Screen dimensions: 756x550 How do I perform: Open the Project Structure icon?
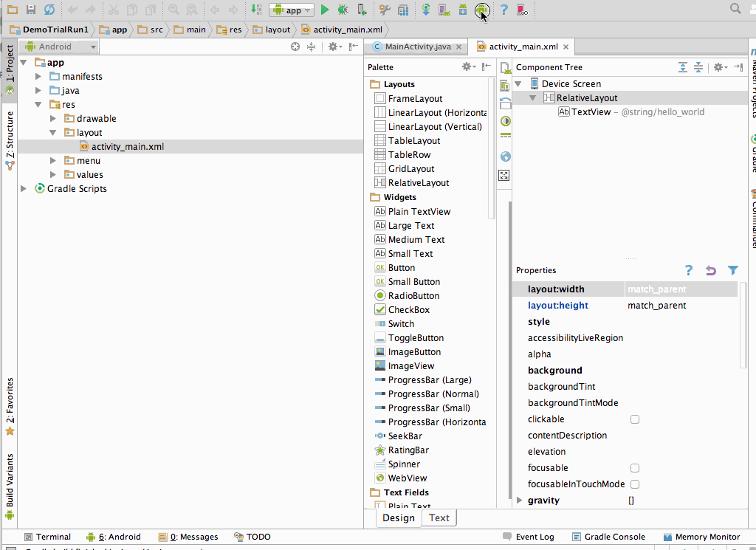pos(403,9)
